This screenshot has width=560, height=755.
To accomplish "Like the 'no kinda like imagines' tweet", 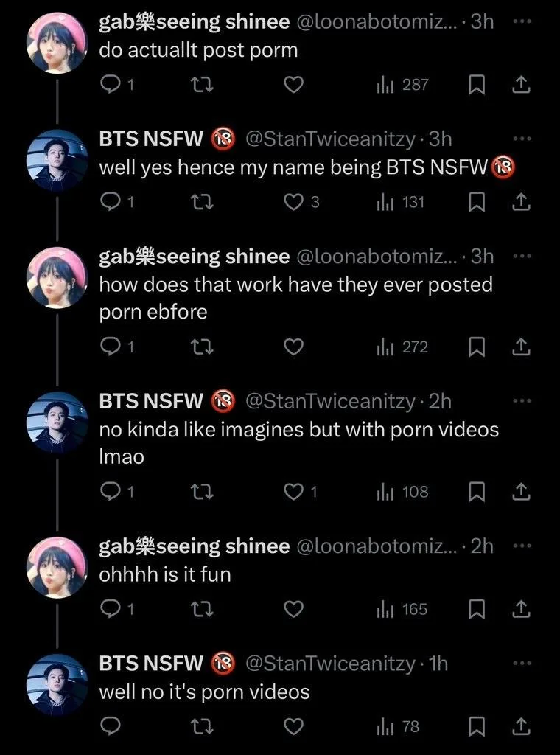I will click(x=300, y=492).
